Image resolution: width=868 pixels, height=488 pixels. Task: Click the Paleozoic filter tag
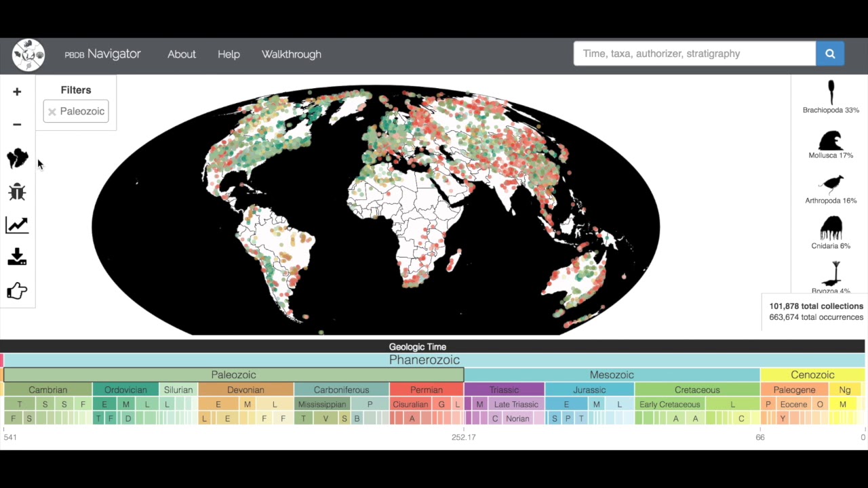(75, 111)
